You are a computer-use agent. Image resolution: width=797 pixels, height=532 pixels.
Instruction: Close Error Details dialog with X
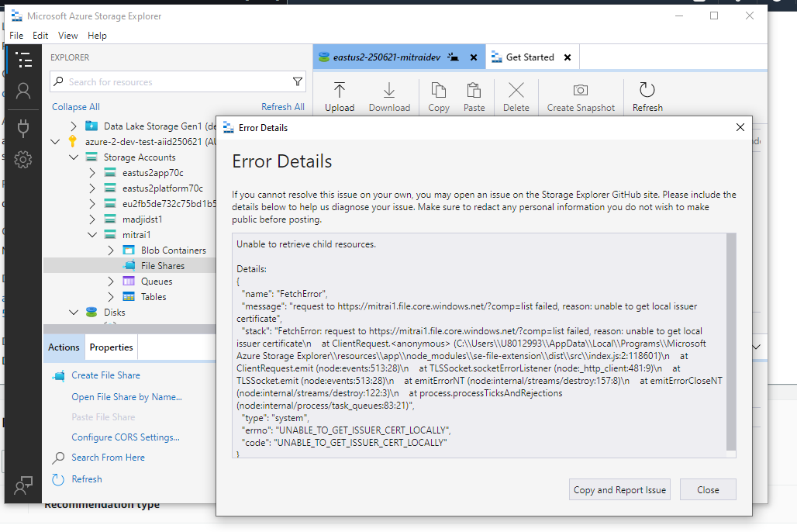point(740,127)
